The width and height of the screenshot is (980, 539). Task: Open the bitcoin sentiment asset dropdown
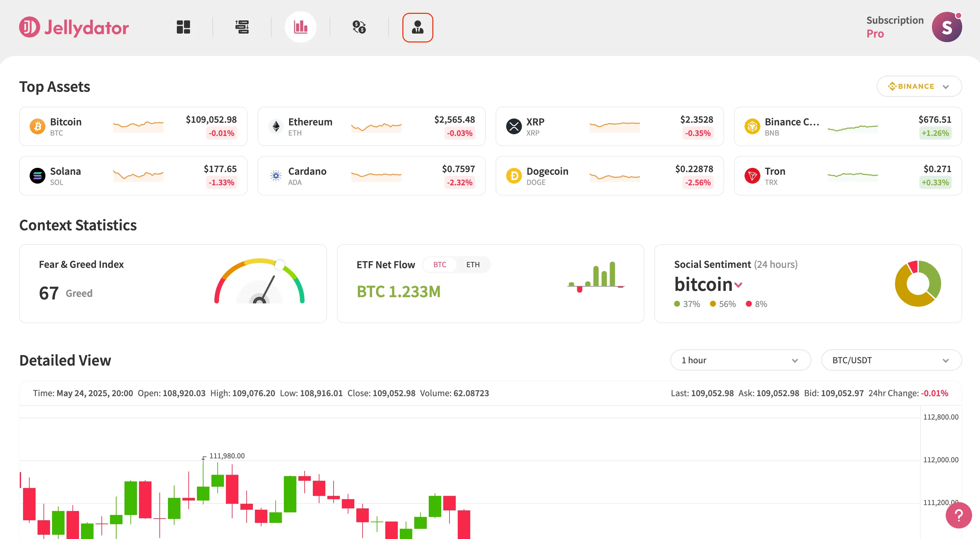tap(708, 284)
